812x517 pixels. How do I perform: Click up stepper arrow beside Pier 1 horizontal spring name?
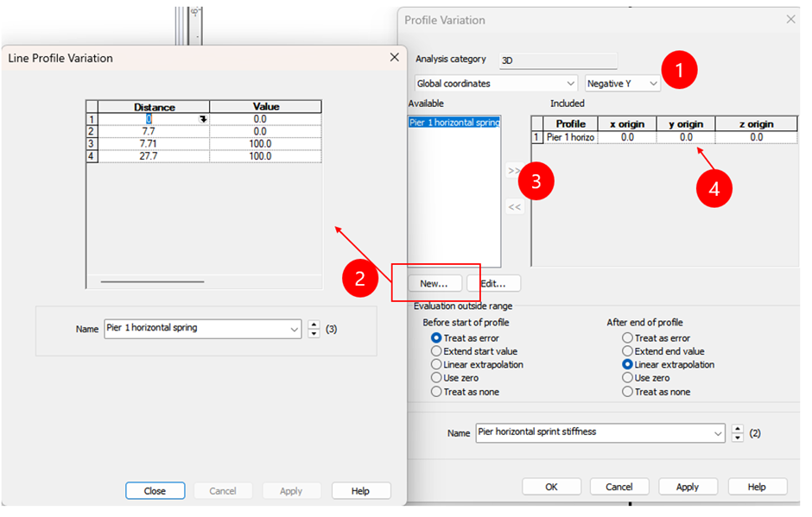pyautogui.click(x=314, y=325)
